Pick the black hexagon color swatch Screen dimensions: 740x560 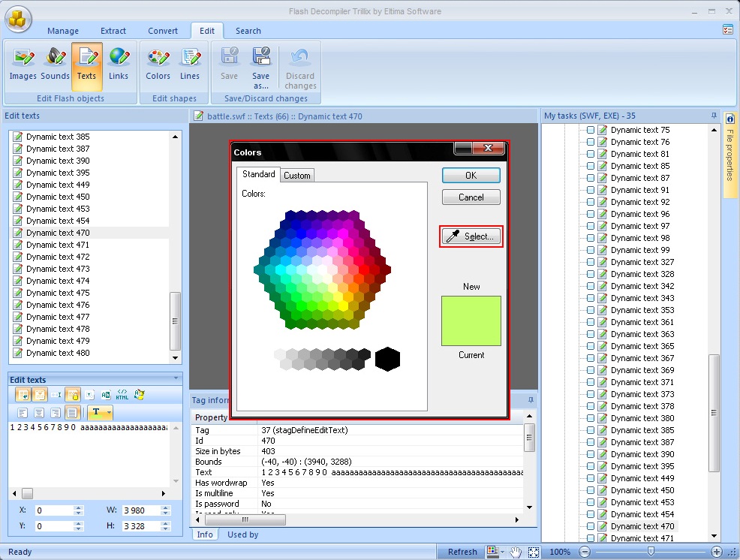click(x=387, y=359)
